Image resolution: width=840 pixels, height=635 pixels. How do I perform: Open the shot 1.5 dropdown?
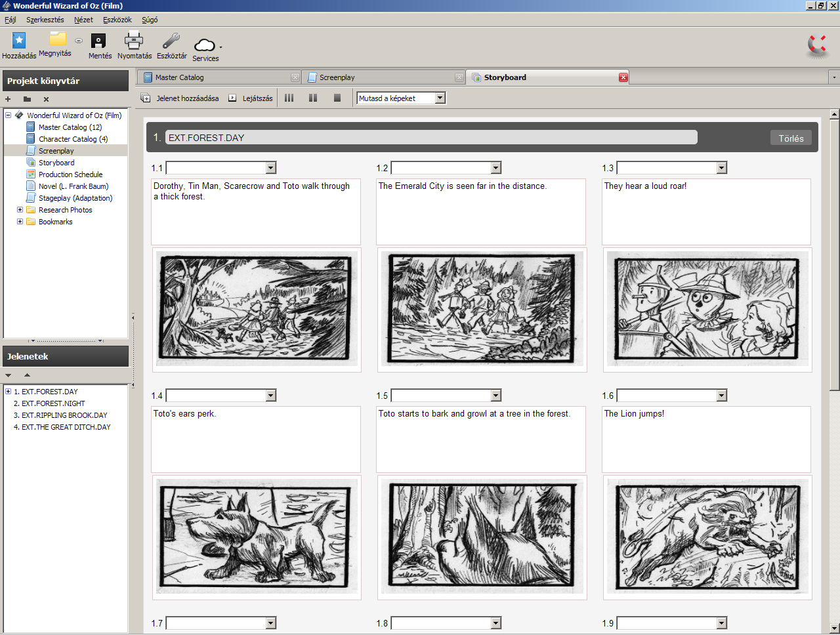496,396
